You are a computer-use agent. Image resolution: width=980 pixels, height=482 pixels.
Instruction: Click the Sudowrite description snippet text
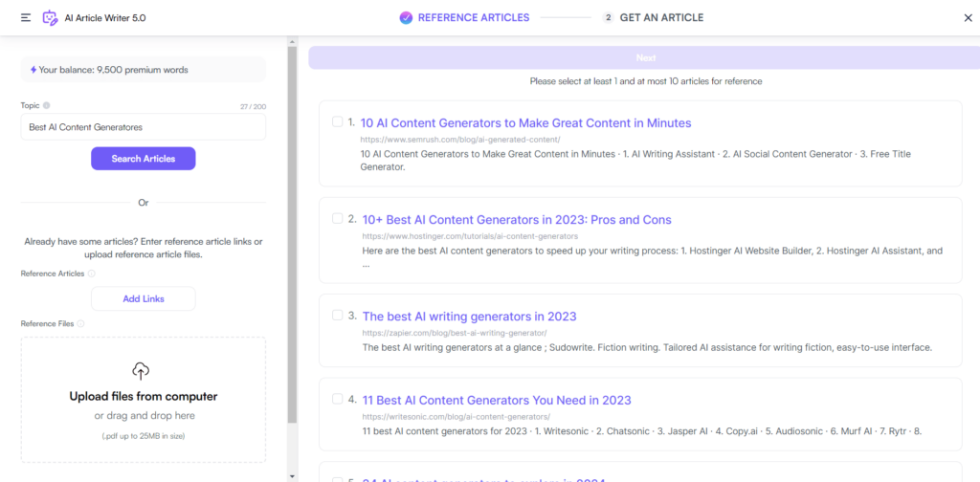point(647,347)
